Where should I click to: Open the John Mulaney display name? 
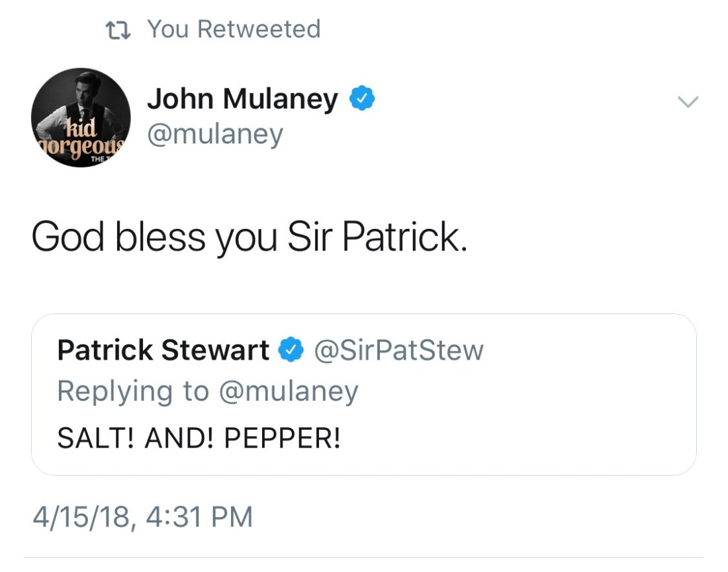point(242,99)
